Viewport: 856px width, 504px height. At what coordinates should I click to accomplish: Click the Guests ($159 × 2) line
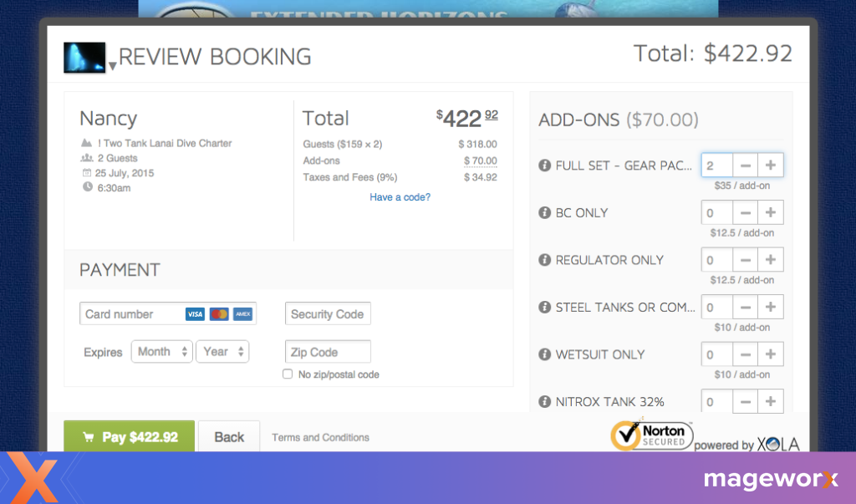[342, 144]
